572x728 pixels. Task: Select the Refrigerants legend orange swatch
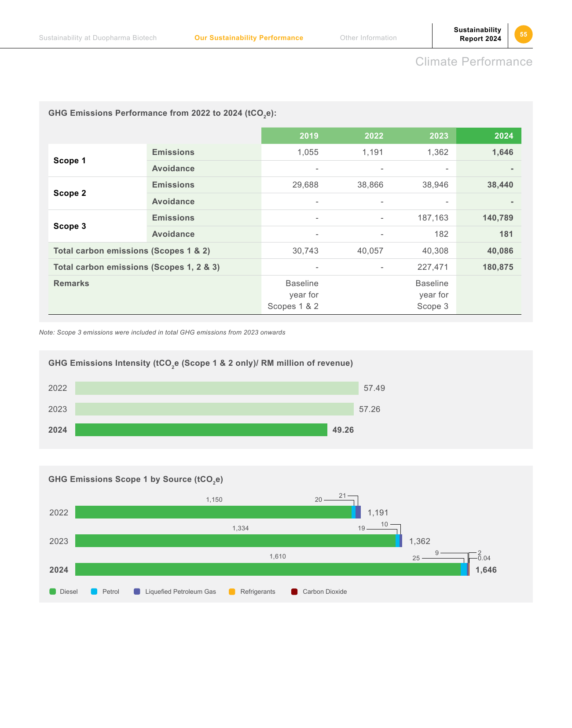[x=232, y=592]
